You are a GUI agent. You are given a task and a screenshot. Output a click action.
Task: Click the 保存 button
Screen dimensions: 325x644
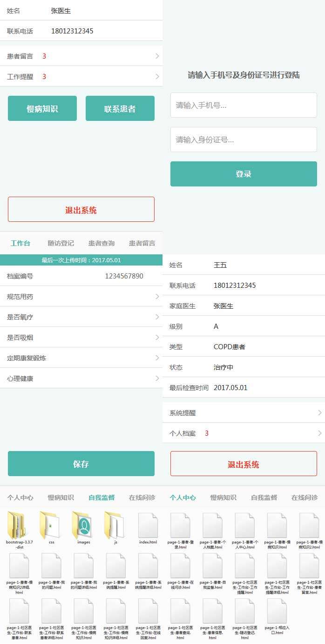81,464
